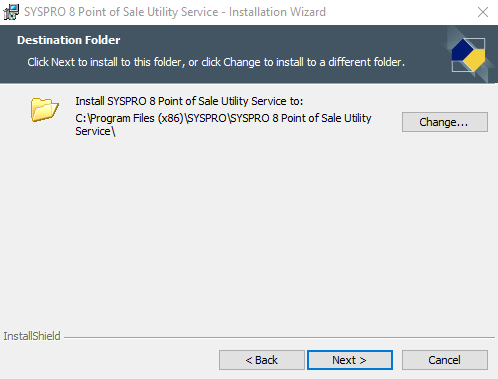Click the instruction text about clicking Next
This screenshot has height=379, width=498.
pos(216,62)
